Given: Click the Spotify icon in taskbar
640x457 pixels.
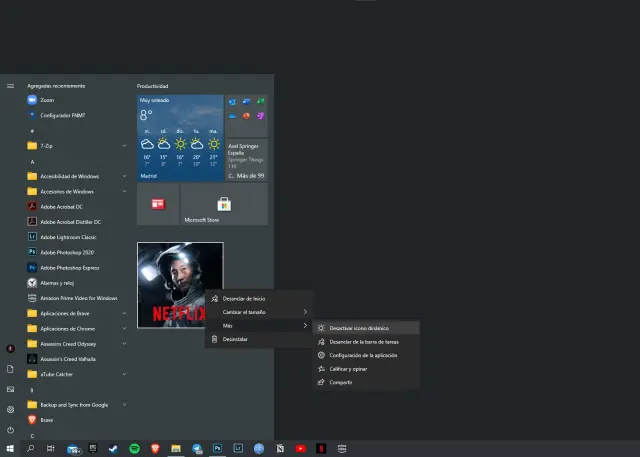Looking at the screenshot, I should [x=134, y=449].
